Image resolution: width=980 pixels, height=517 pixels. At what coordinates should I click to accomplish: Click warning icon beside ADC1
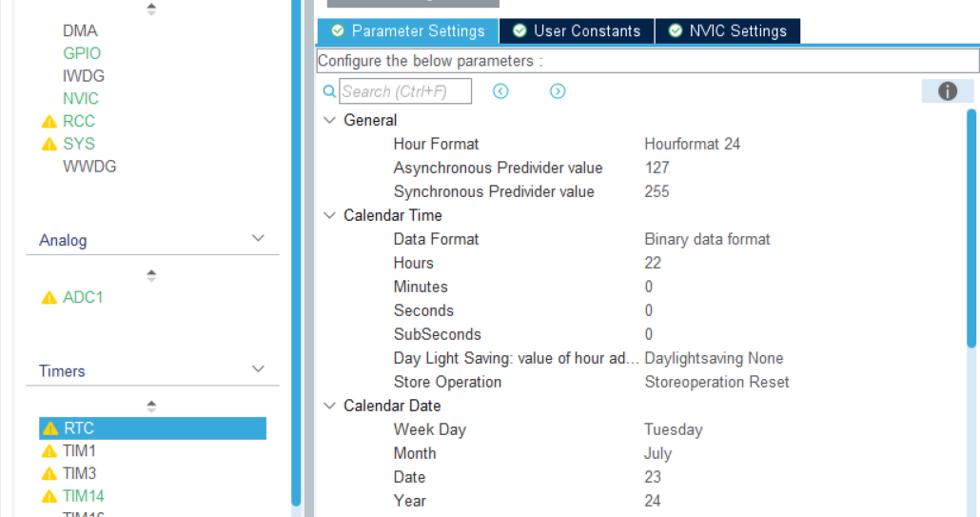coord(49,298)
